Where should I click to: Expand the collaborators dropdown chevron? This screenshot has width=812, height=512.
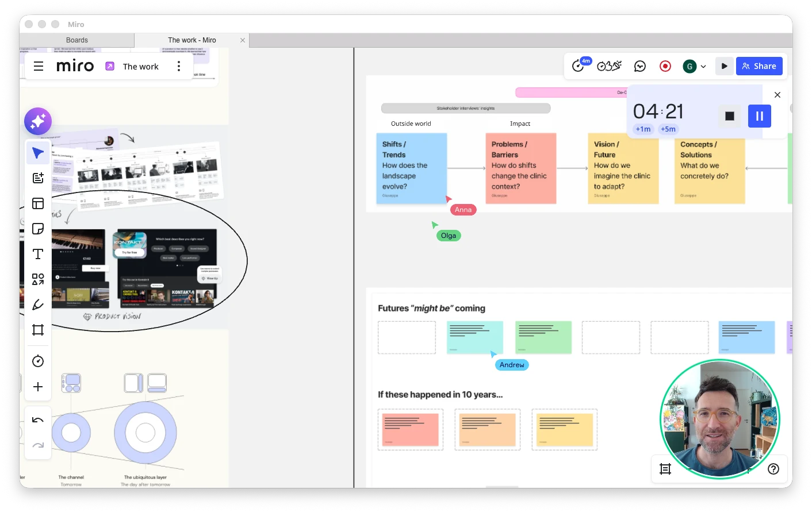click(x=703, y=67)
